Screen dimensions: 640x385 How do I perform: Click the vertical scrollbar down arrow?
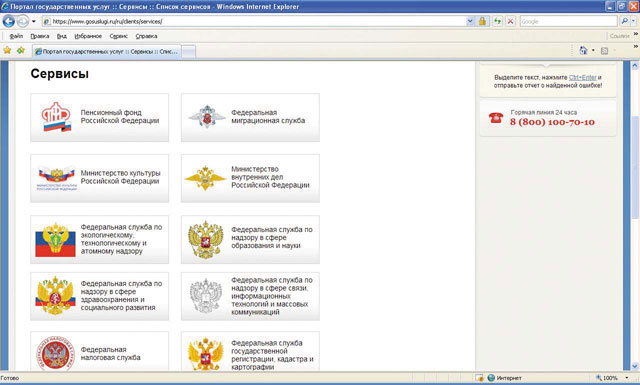click(635, 366)
